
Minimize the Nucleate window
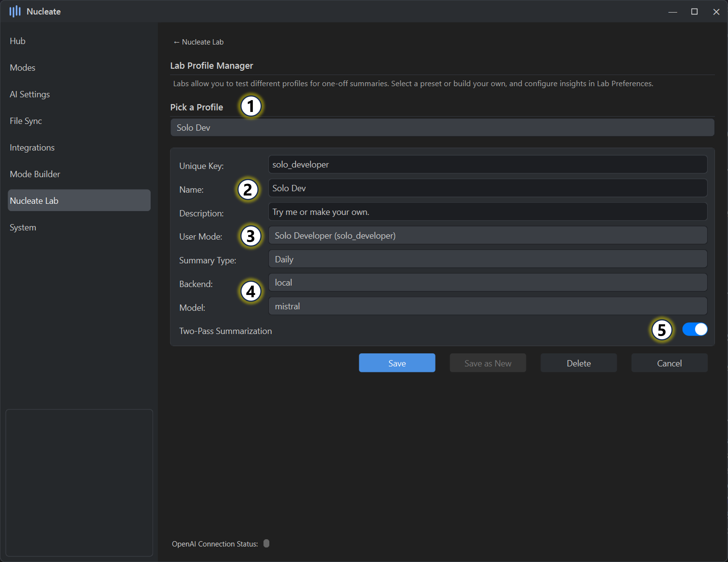pyautogui.click(x=672, y=12)
